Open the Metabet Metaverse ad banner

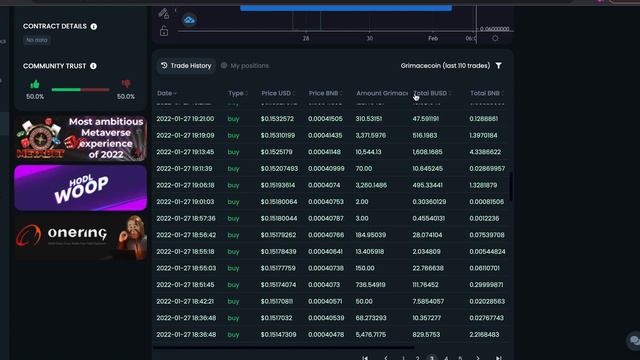(80, 138)
